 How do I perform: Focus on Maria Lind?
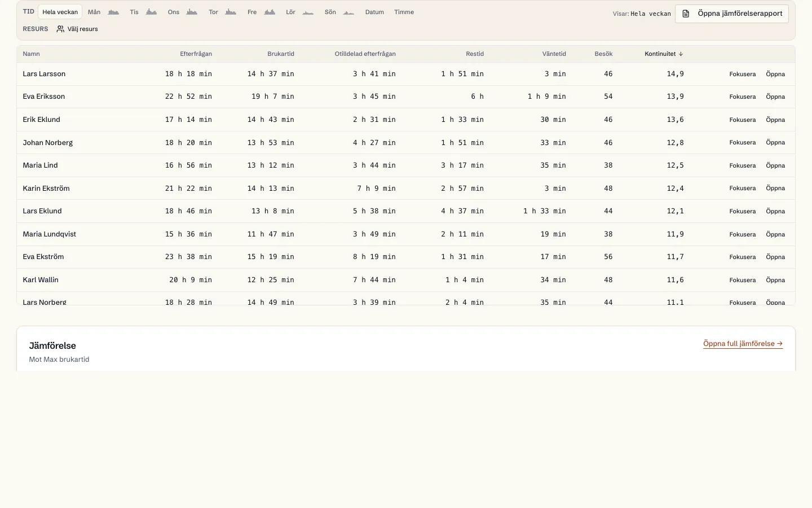click(x=742, y=165)
